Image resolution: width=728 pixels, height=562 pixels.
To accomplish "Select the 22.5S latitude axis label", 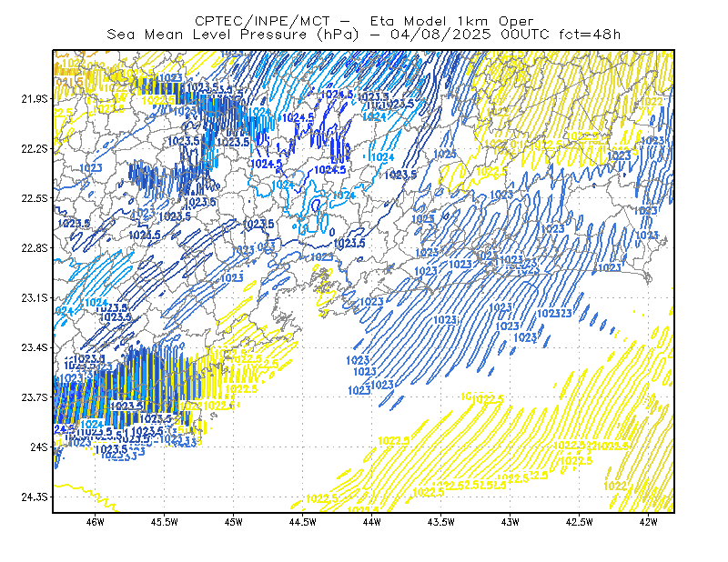I will click(x=35, y=198).
